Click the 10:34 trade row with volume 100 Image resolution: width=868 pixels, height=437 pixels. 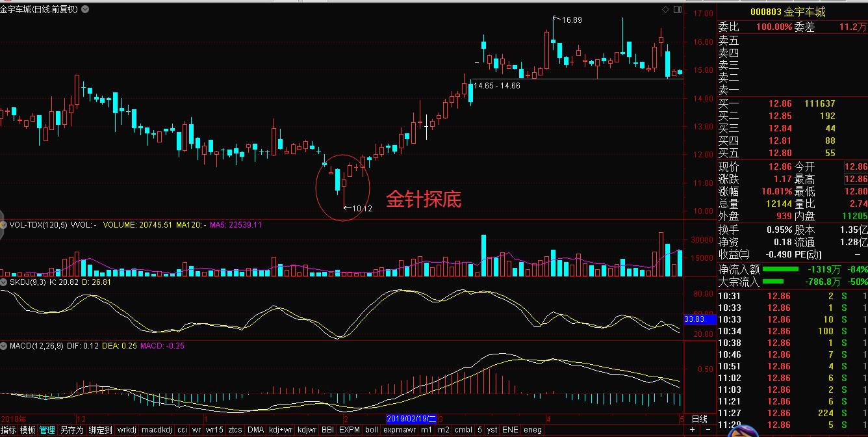point(793,331)
